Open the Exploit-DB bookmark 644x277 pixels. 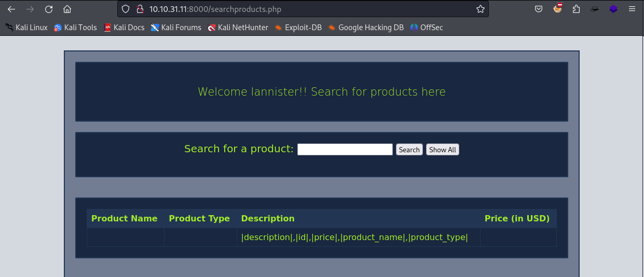point(298,28)
